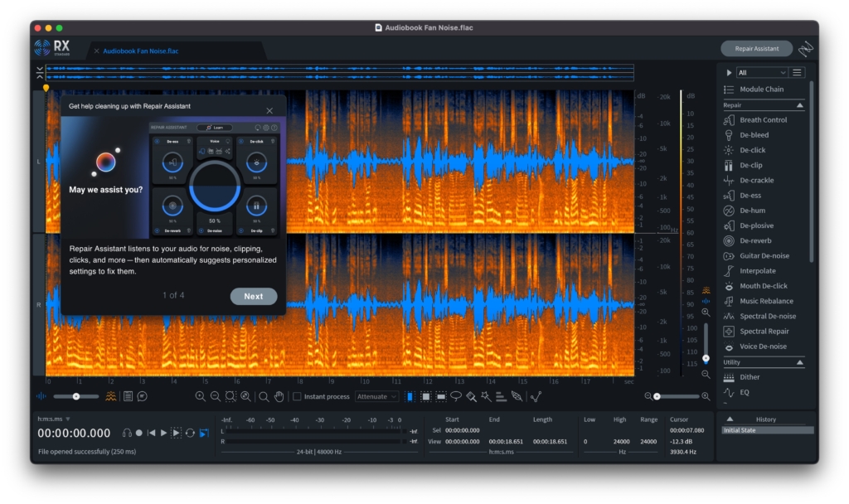This screenshot has height=504, width=849.
Task: Enable the Instant process checkbox
Action: (296, 397)
